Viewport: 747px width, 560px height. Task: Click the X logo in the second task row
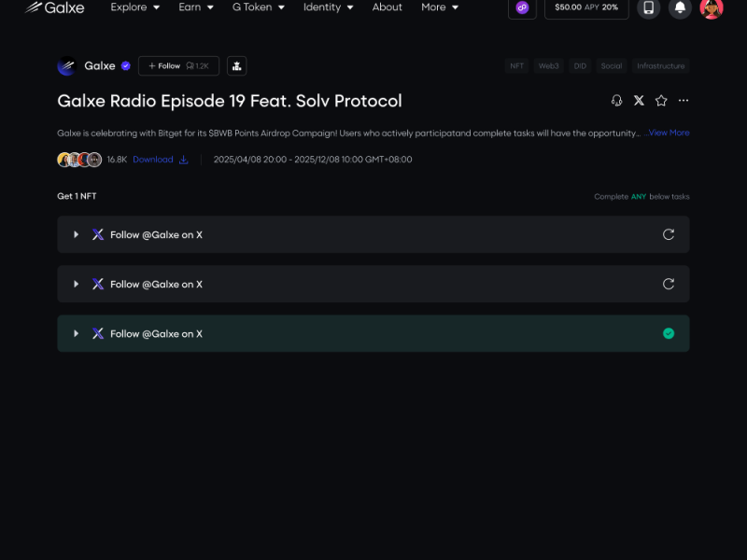click(98, 284)
